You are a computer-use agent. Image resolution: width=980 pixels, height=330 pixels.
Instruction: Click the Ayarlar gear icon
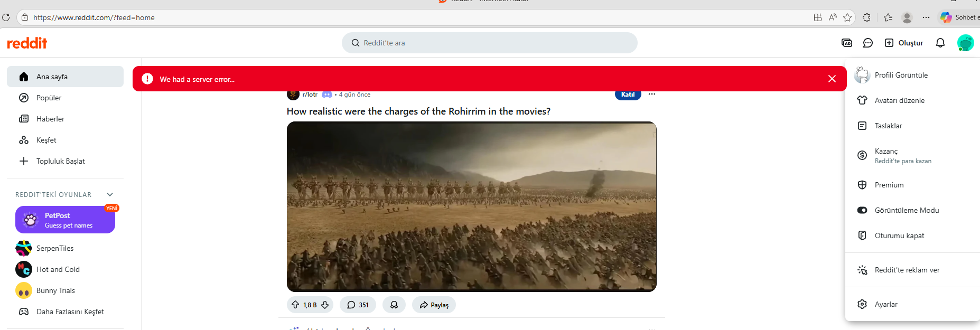(862, 304)
